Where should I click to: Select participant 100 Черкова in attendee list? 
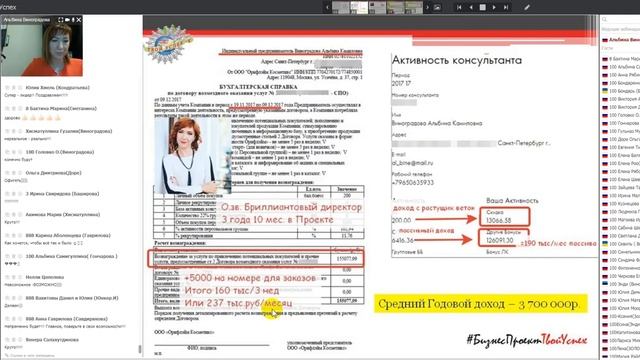point(621,276)
